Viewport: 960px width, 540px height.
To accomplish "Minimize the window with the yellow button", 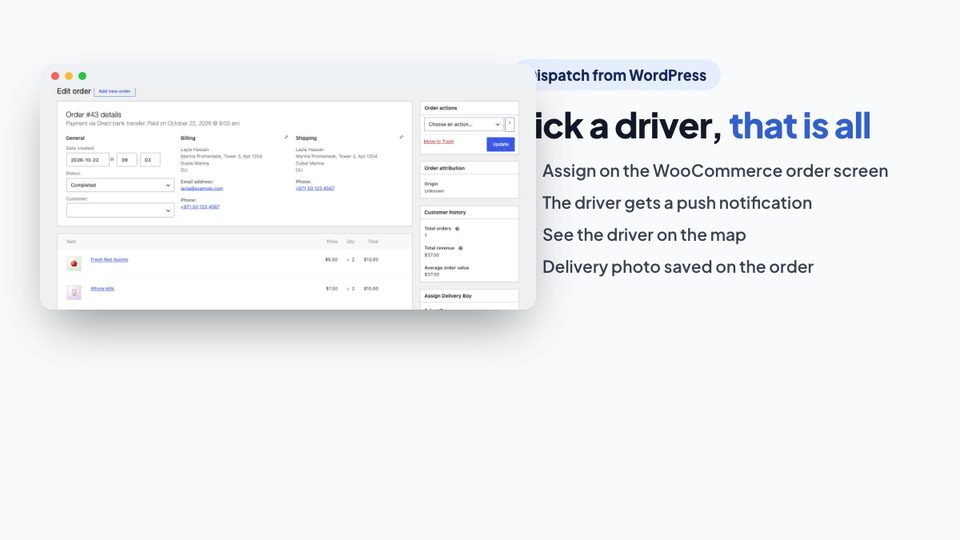I will pyautogui.click(x=69, y=76).
